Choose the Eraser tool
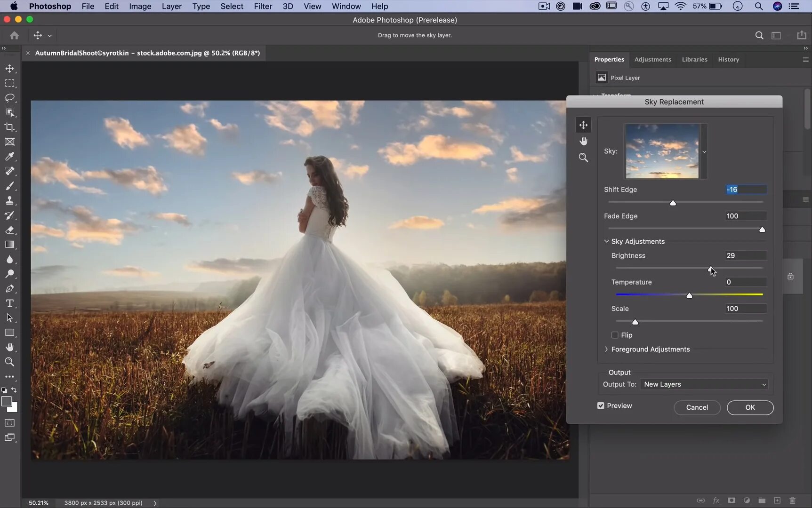 tap(10, 230)
